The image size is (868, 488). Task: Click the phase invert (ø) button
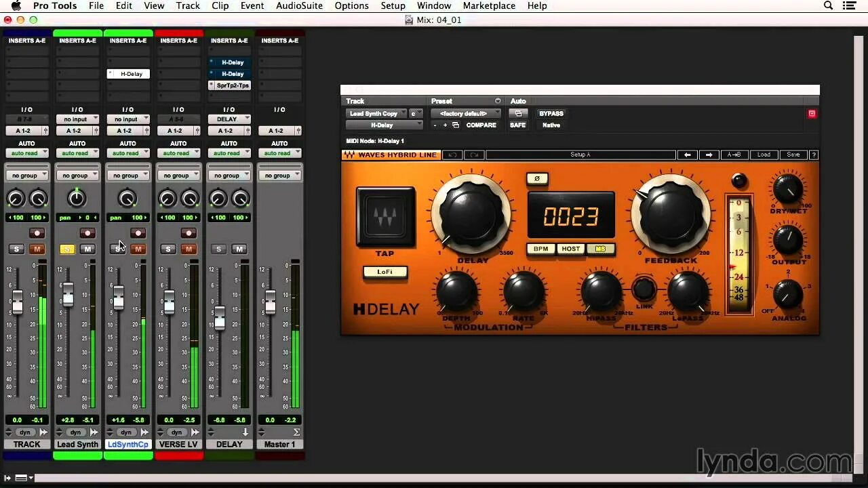[536, 178]
